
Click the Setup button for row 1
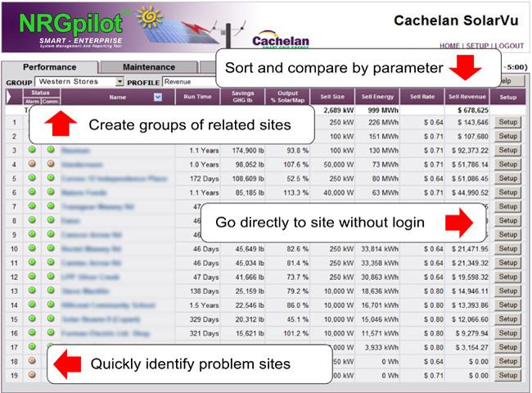508,123
